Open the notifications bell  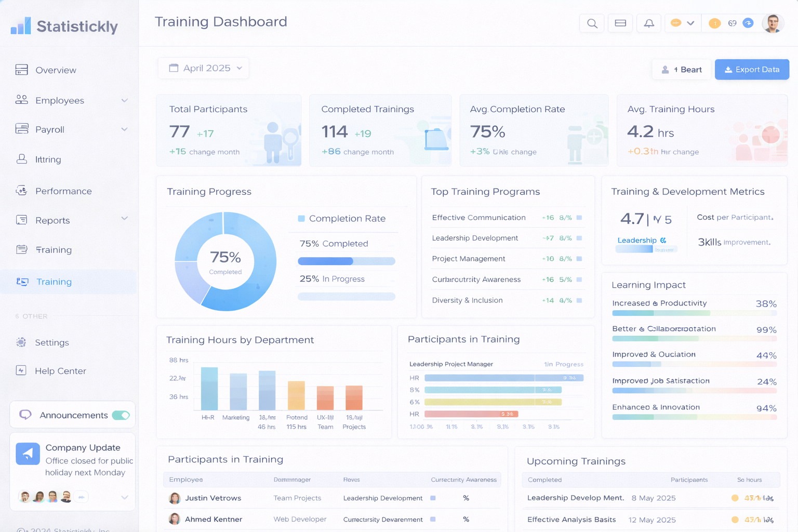coord(649,23)
